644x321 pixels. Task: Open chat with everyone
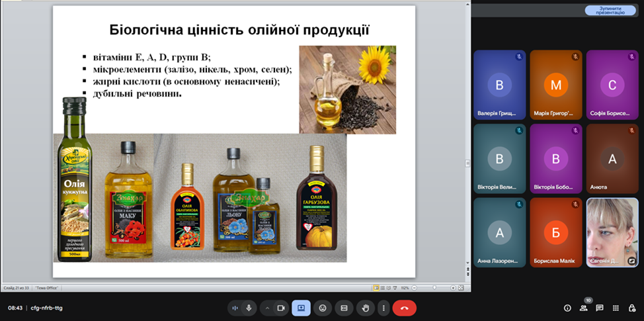[x=600, y=308]
